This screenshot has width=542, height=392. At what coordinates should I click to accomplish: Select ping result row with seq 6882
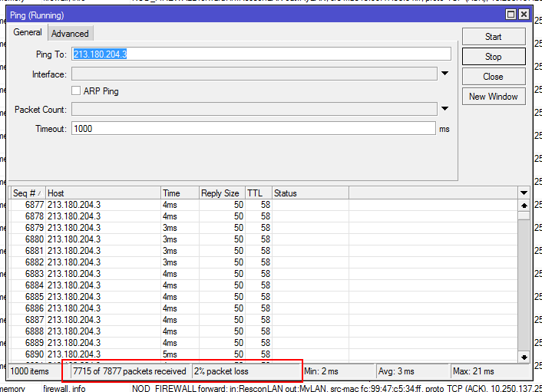[x=264, y=262]
